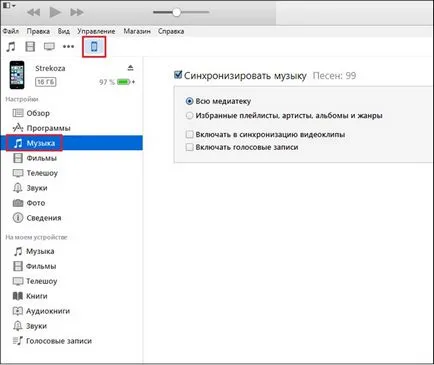Adjust the volume slider knob
Screen dimensions: 434x365
click(x=176, y=12)
